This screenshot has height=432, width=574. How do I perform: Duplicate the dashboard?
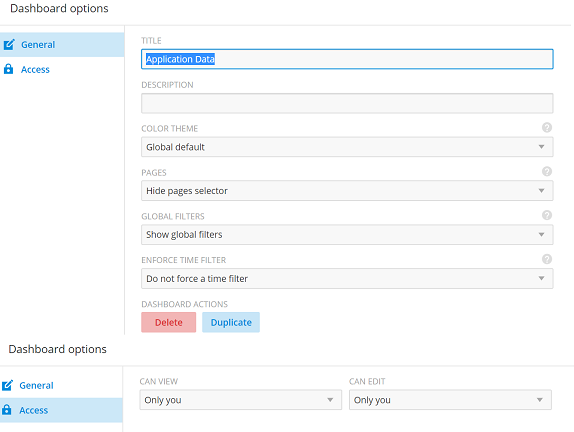click(231, 322)
